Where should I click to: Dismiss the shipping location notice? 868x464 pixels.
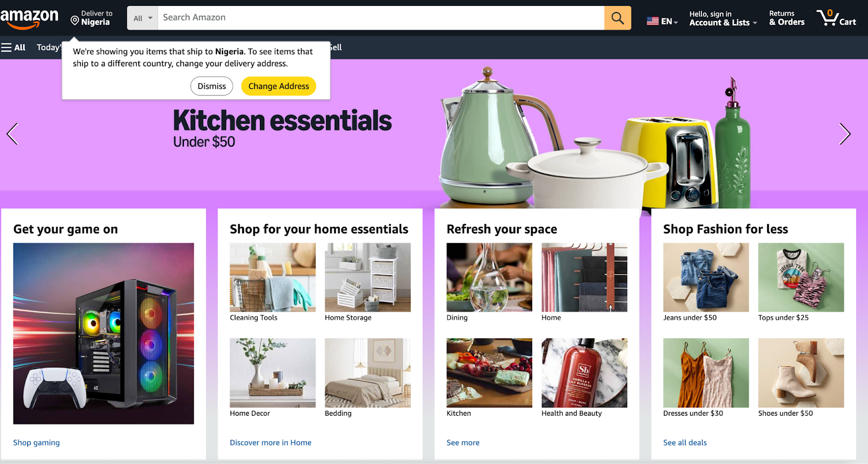[x=212, y=86]
